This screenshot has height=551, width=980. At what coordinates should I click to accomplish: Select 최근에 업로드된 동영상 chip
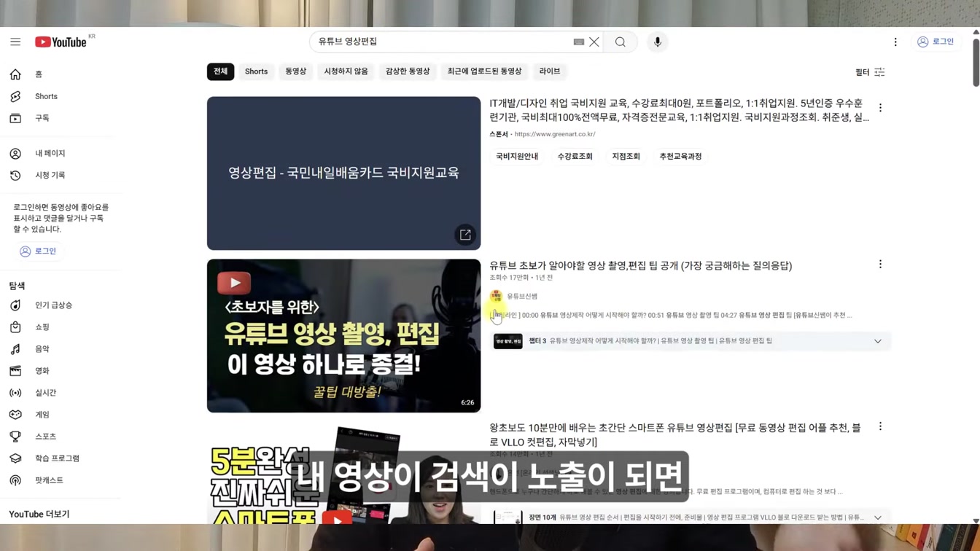click(x=484, y=71)
